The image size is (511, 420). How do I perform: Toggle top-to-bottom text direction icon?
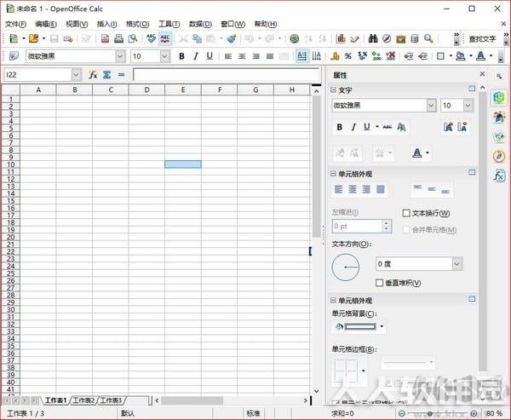(x=317, y=56)
